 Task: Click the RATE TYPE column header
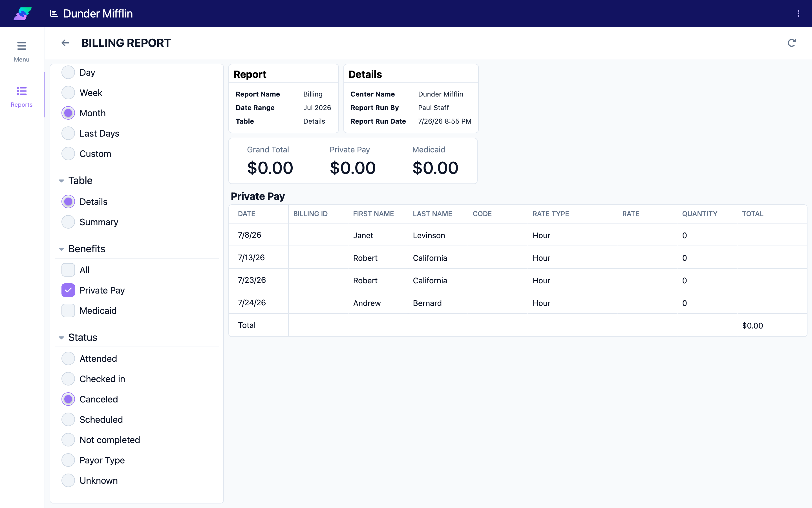[551, 214]
